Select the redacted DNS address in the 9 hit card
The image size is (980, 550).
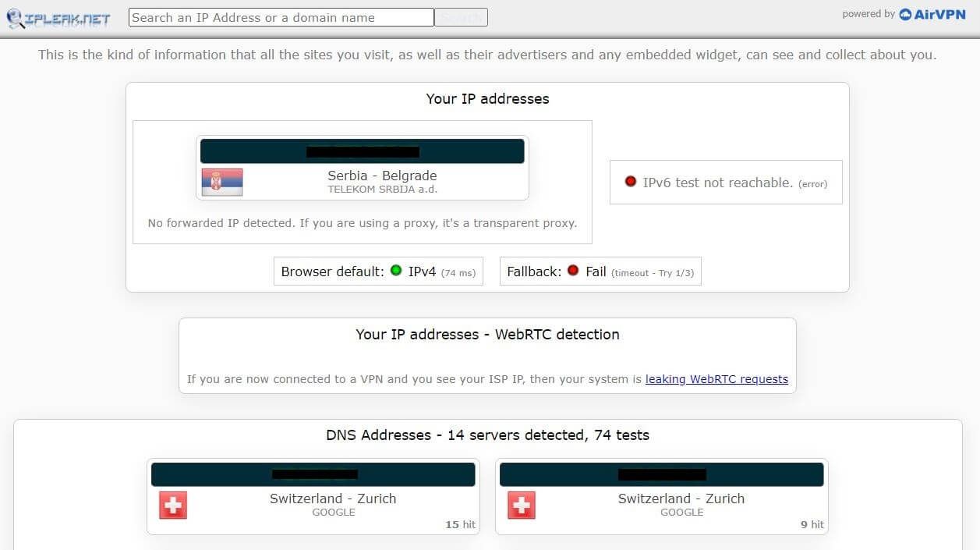tap(662, 474)
